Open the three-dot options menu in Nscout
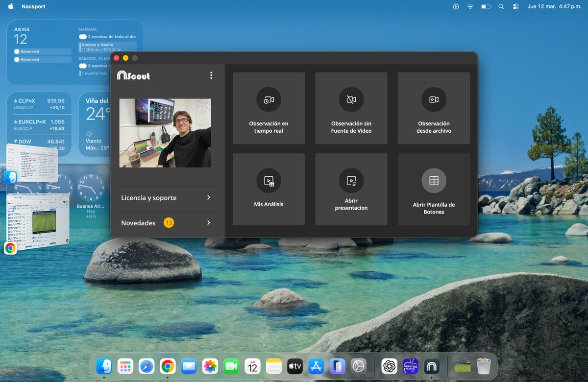Screen dimensions: 588x382 [211, 75]
